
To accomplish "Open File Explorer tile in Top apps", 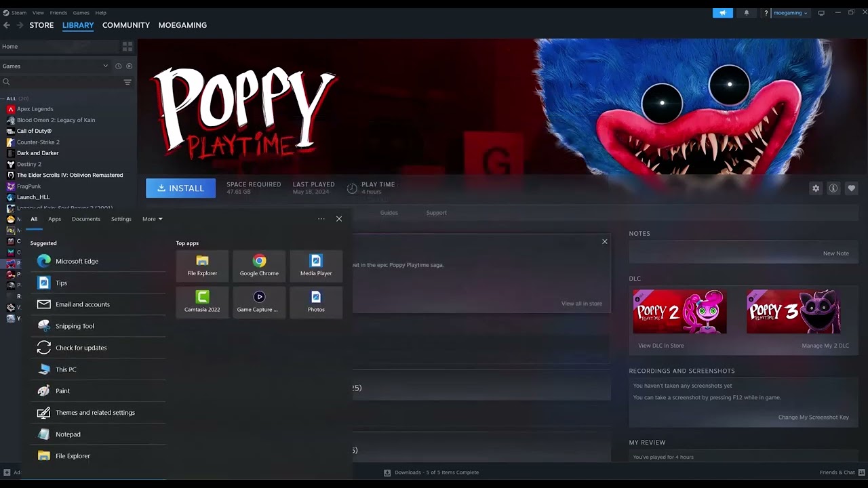I will tap(202, 265).
